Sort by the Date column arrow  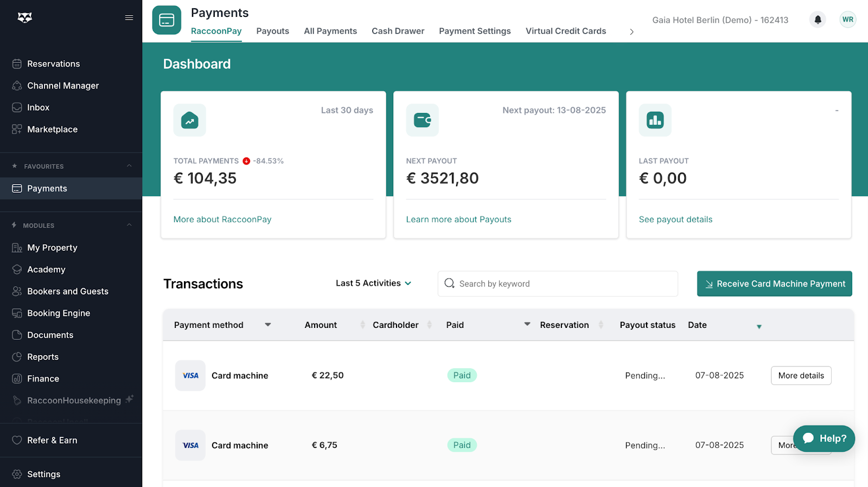759,326
